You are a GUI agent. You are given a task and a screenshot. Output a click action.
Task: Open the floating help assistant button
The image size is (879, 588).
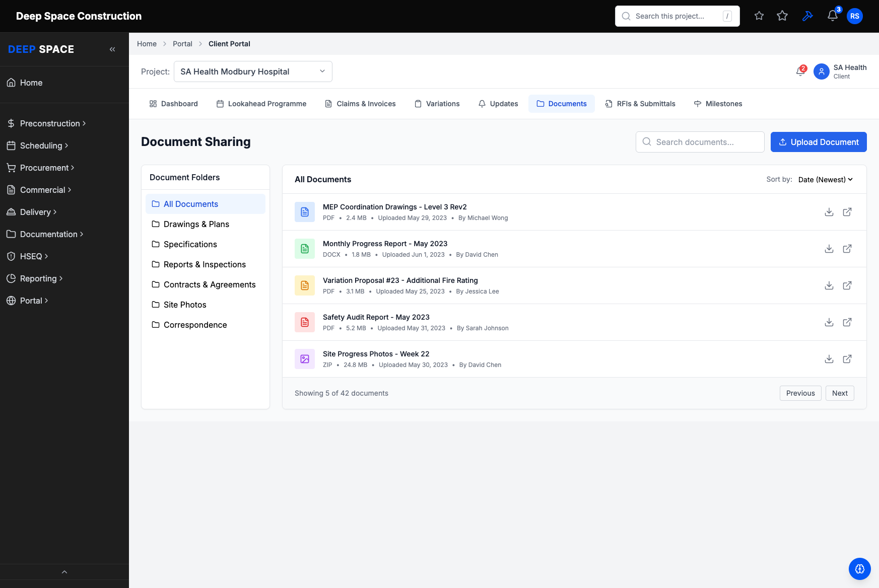860,569
